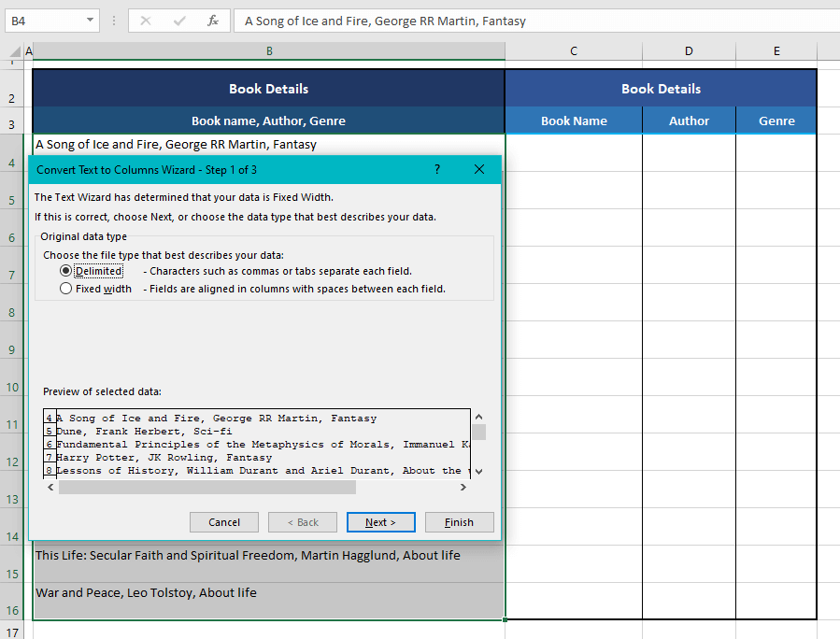Select column E header labeled Genre column
The image size is (840, 639).
pos(776,51)
